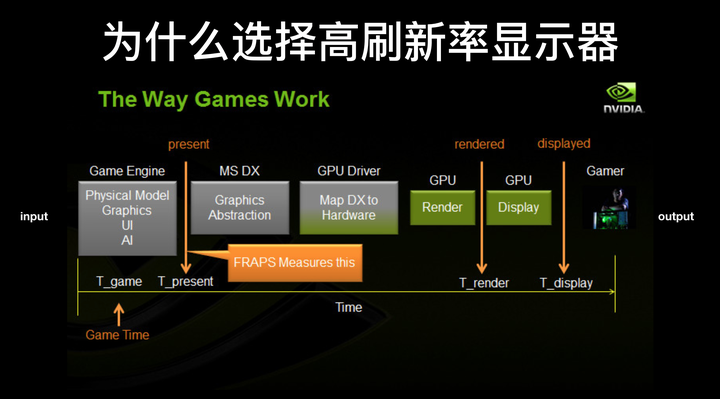This screenshot has height=399, width=720.
Task: Click the Map DX to Hardware box
Action: coord(349,208)
